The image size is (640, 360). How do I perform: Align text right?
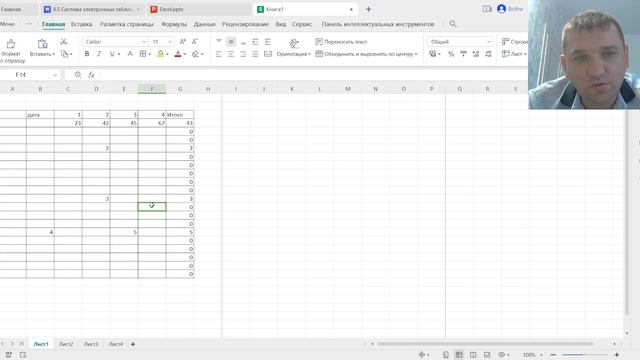click(243, 54)
